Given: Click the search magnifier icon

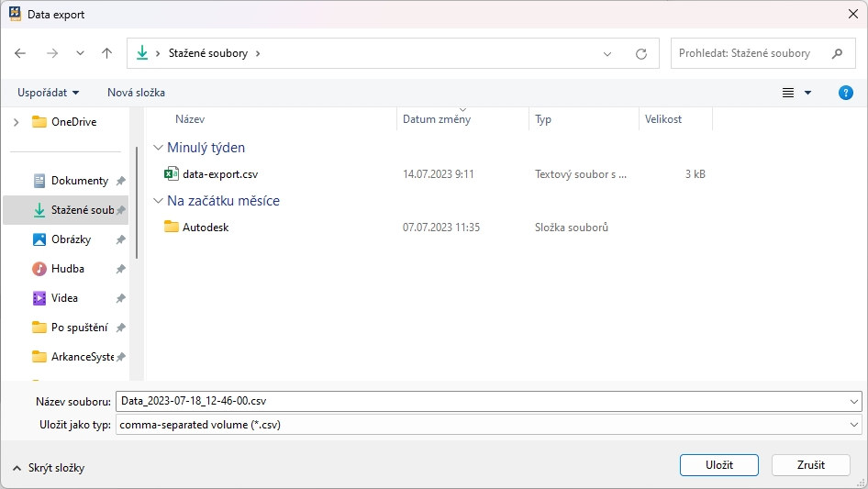Looking at the screenshot, I should click(x=837, y=53).
